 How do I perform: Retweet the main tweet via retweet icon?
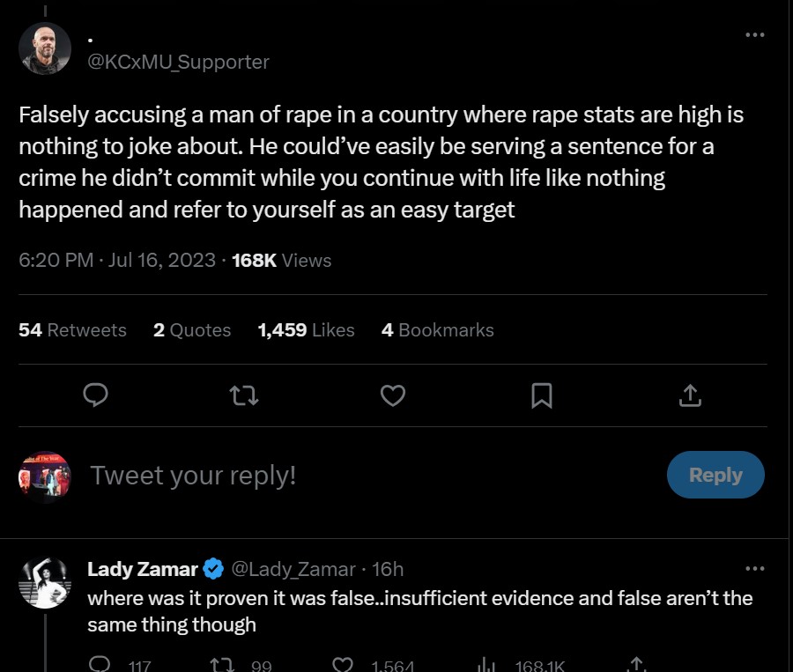click(x=244, y=396)
